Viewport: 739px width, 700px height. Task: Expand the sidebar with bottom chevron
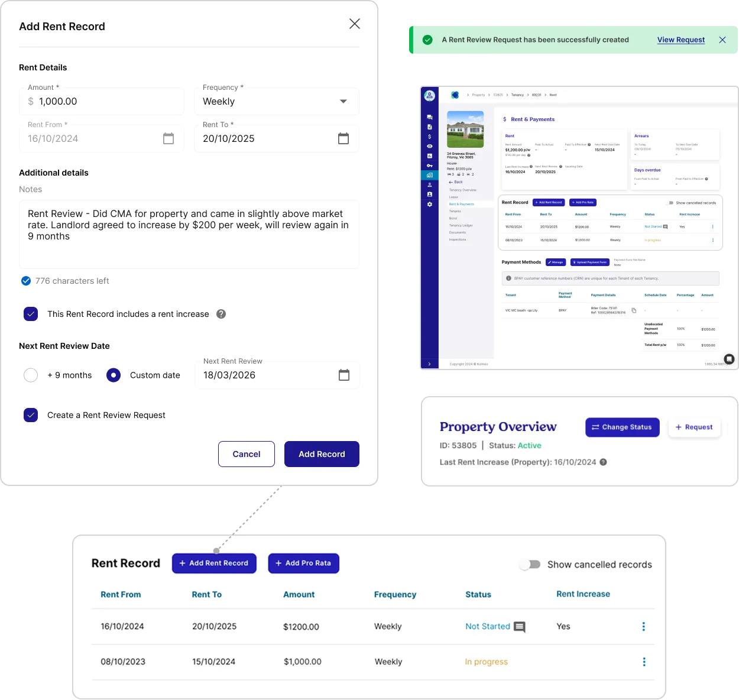pos(430,364)
